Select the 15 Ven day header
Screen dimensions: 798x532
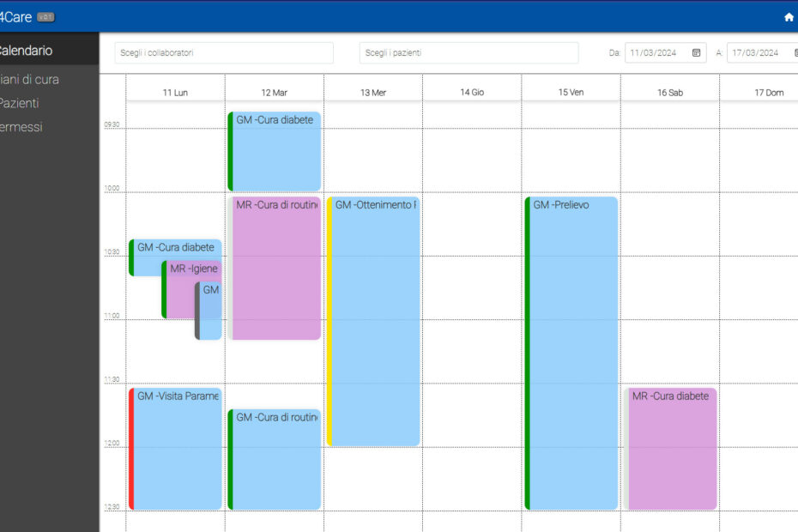tap(571, 92)
